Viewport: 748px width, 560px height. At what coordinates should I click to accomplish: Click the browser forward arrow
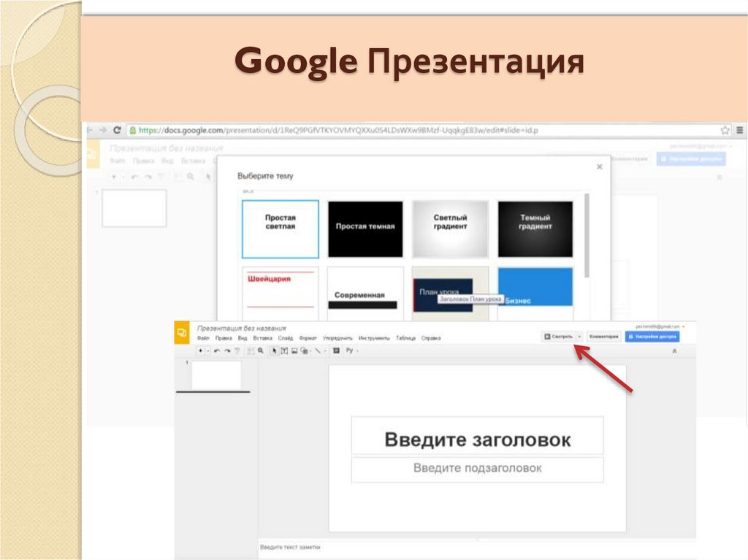tap(102, 130)
